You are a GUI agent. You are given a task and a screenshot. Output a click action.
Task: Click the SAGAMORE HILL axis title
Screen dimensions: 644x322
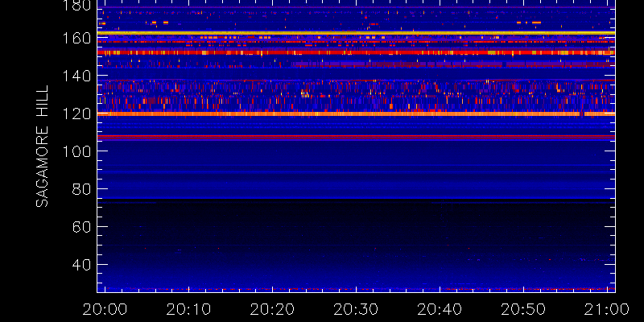42,147
